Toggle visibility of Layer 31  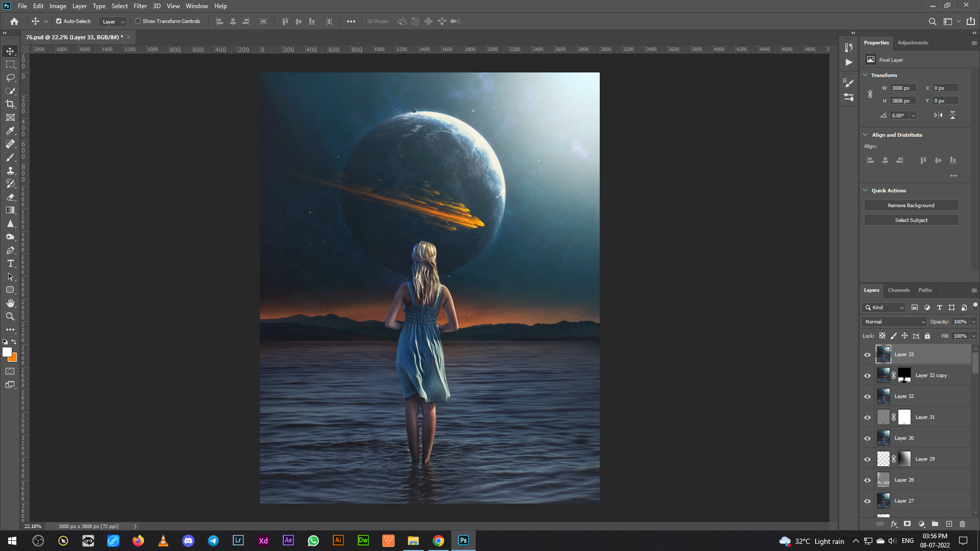[867, 417]
